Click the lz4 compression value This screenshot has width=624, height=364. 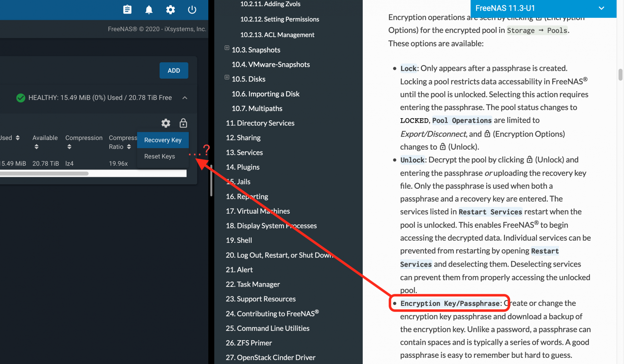[x=69, y=163]
